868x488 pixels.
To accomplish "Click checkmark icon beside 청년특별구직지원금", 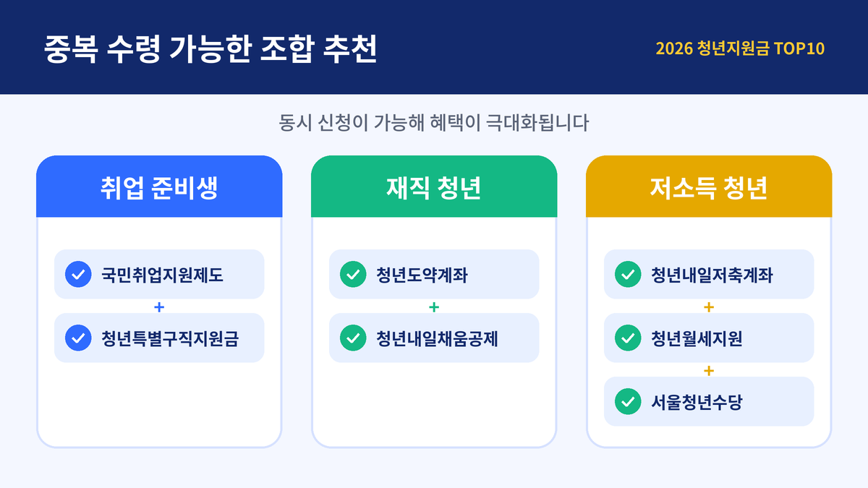I will pos(77,338).
